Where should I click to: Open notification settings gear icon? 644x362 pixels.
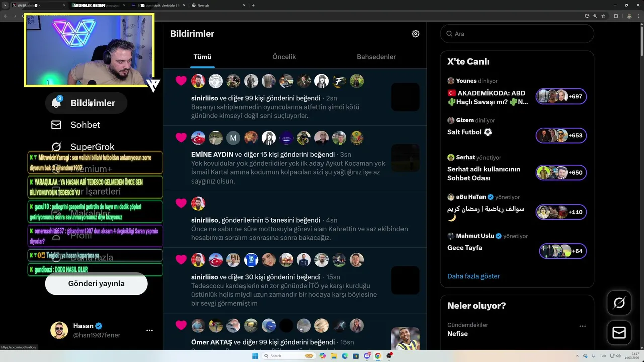[415, 34]
